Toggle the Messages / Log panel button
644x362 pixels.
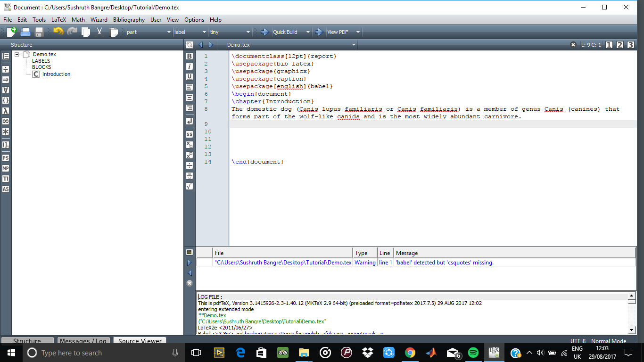(x=84, y=341)
